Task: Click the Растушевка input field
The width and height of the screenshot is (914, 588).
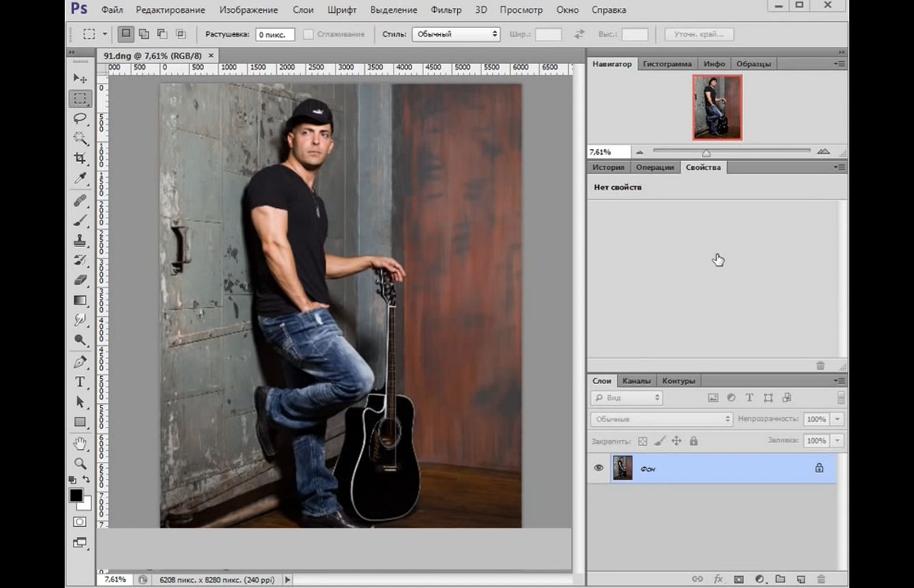Action: coord(275,34)
